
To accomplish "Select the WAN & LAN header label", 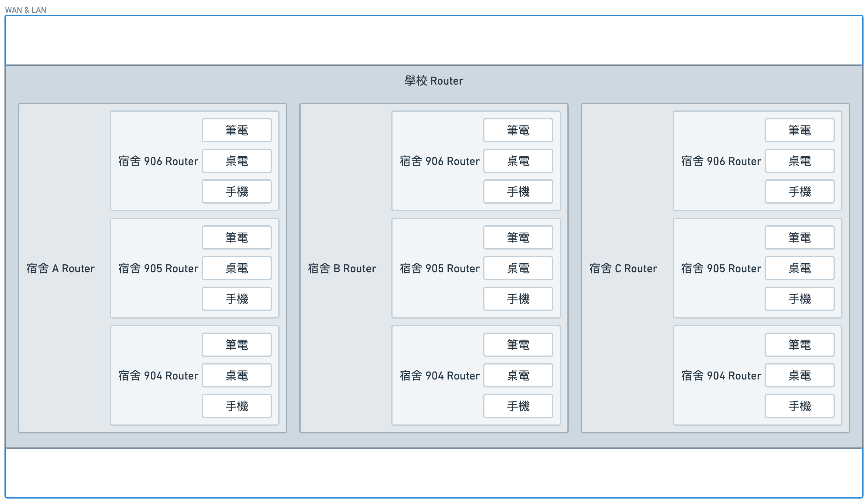I will 26,10.
